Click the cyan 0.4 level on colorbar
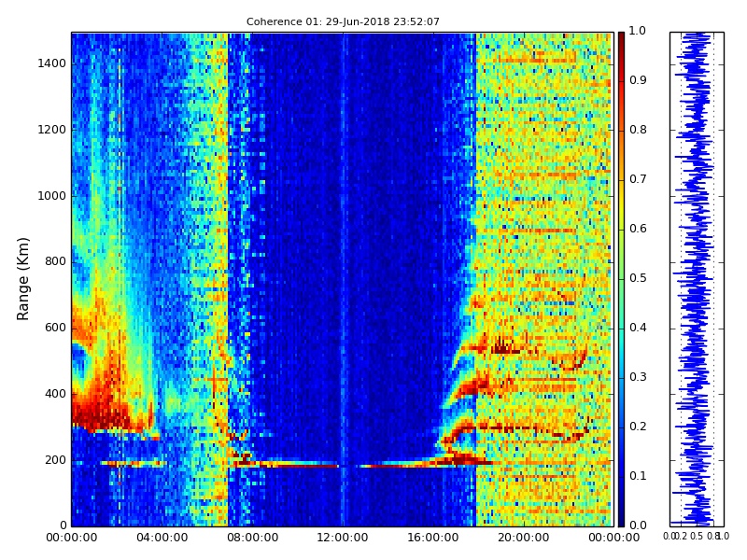The height and width of the screenshot is (560, 747). (x=621, y=329)
